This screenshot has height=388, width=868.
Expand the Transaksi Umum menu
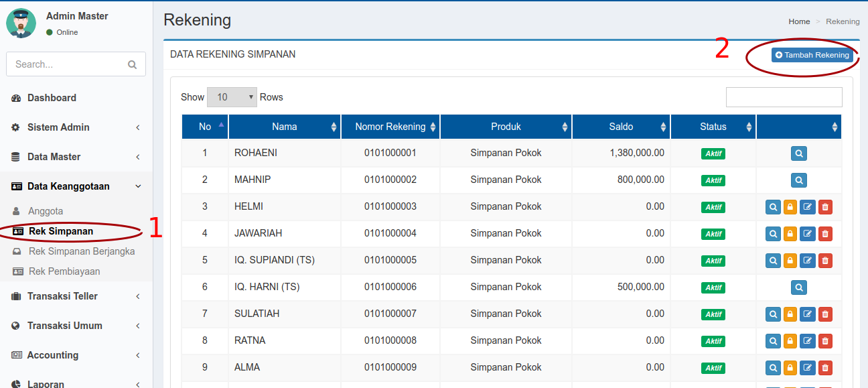click(x=76, y=326)
